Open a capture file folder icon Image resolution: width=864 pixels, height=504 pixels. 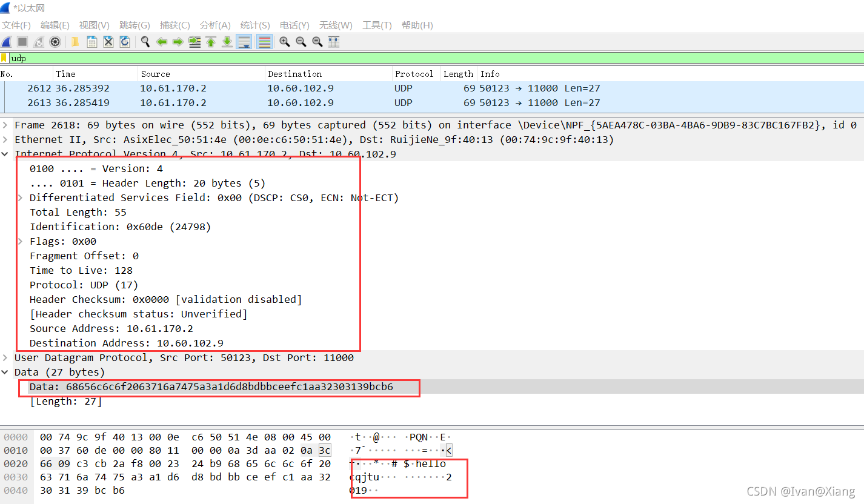75,42
